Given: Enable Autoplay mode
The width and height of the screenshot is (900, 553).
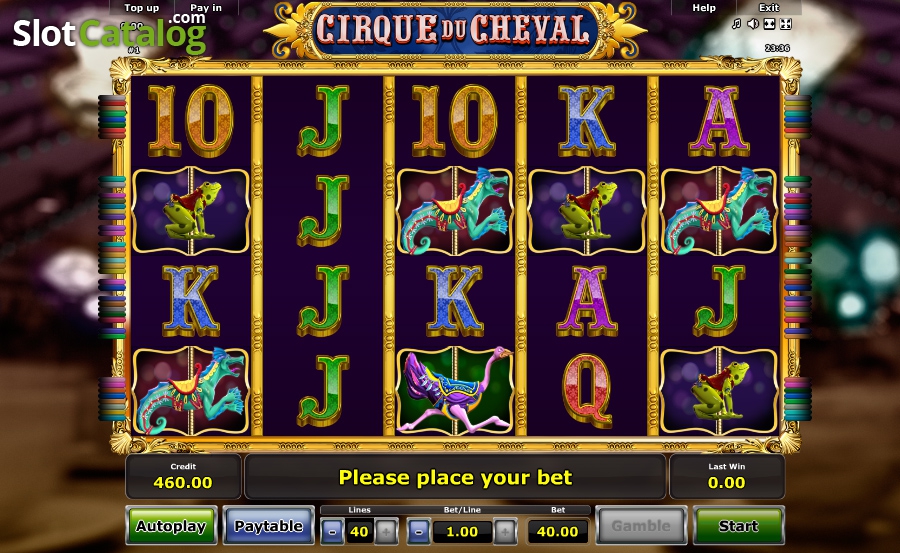Looking at the screenshot, I should click(x=171, y=525).
